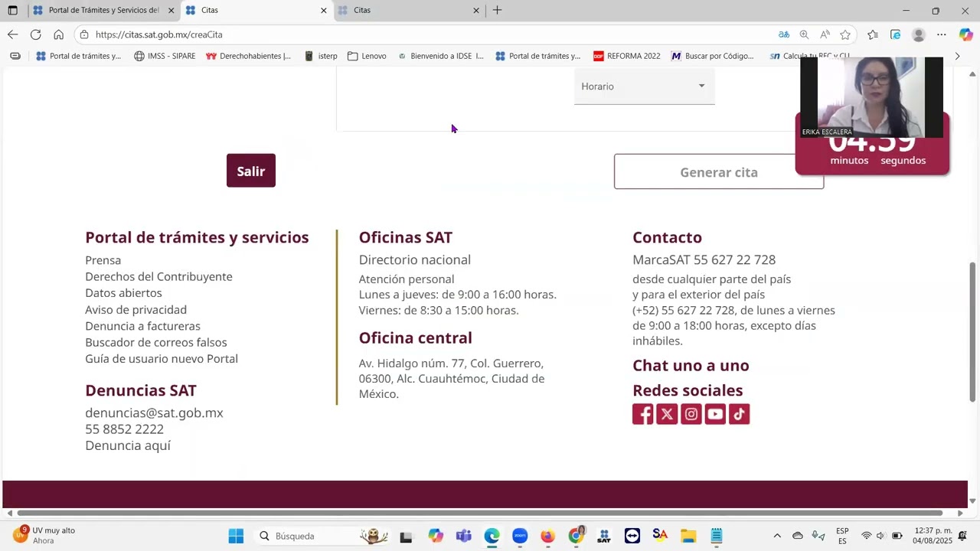Open the Buscar por Código bookmark
980x551 pixels.
click(x=712, y=56)
